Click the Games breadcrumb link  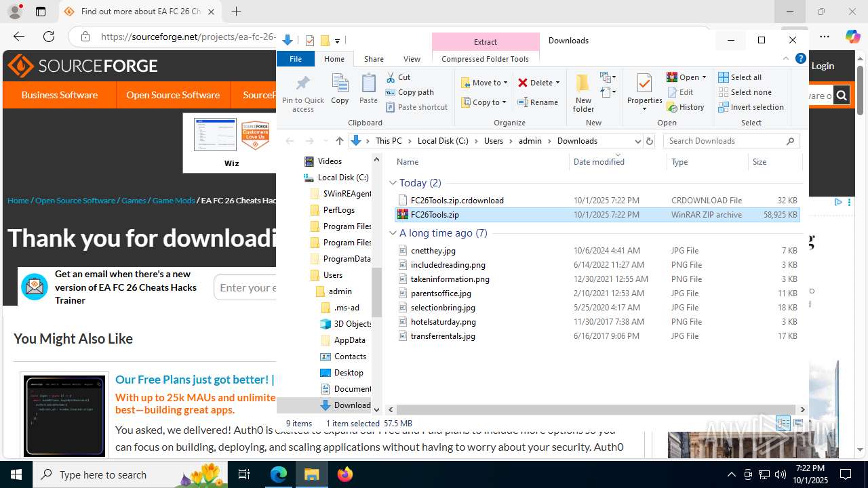(134, 201)
